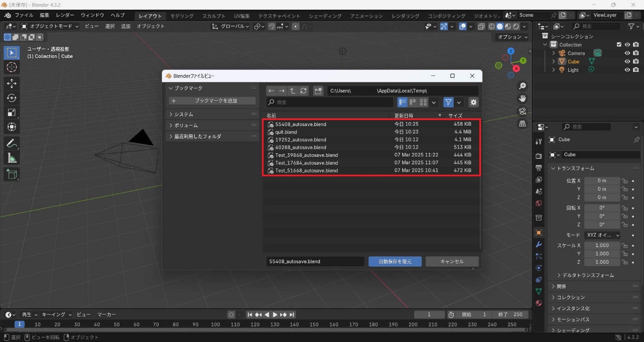The image size is (644, 342).
Task: Switch to horizontal list display mode
Action: point(413,102)
